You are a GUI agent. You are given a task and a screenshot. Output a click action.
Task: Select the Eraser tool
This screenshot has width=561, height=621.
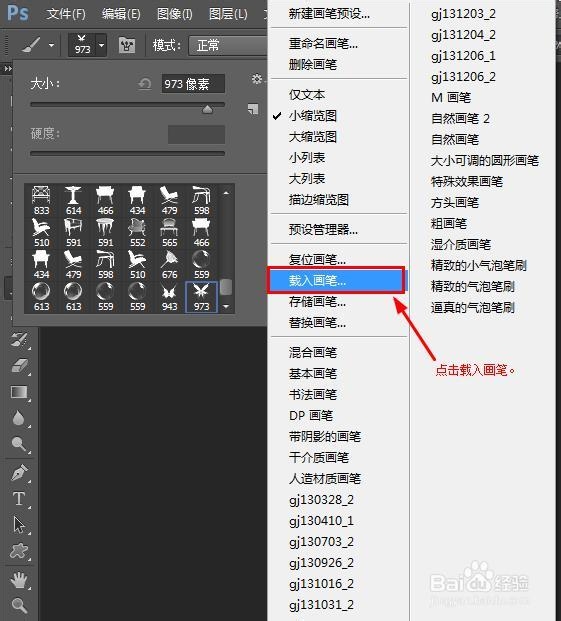[x=19, y=366]
